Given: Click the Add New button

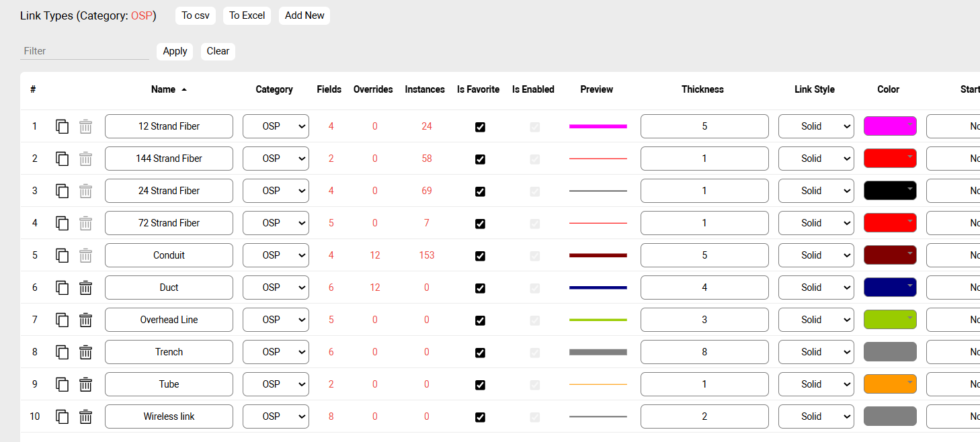Looking at the screenshot, I should pyautogui.click(x=304, y=15).
